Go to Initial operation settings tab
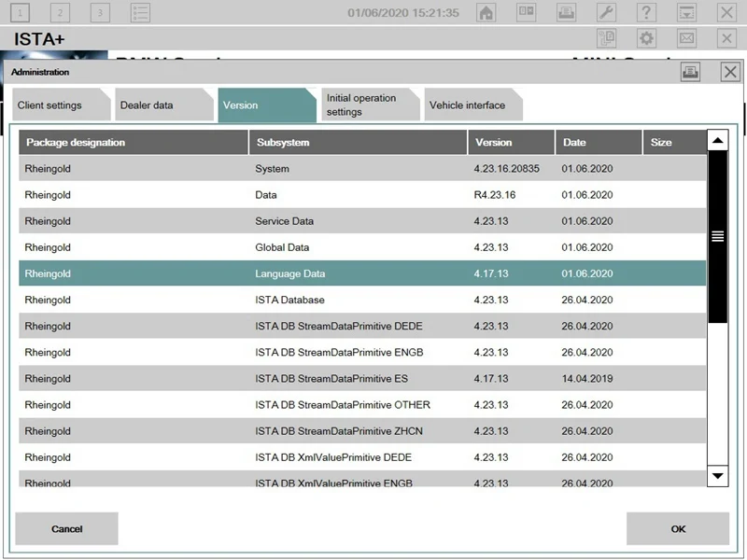Image resolution: width=747 pixels, height=560 pixels. [362, 105]
